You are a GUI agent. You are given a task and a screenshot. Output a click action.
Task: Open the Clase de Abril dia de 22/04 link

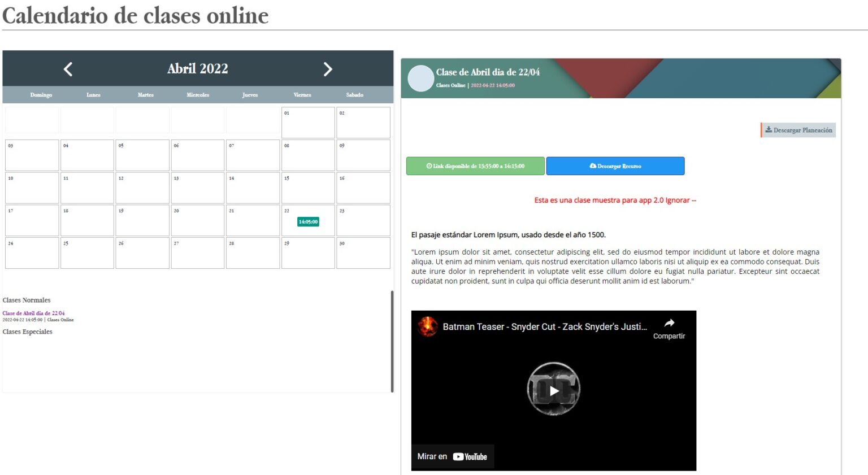(34, 313)
